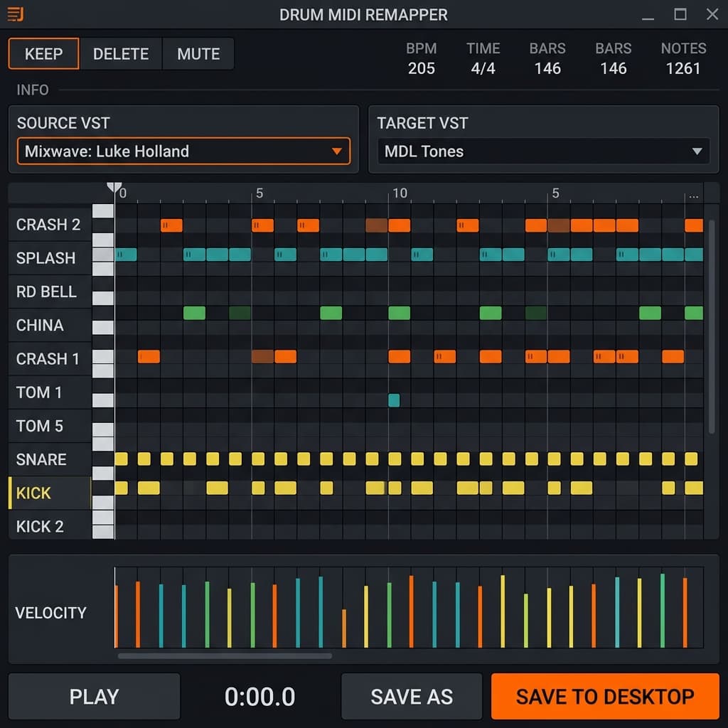Click the first orange velocity bar
728x728 pixels.
coord(116,616)
